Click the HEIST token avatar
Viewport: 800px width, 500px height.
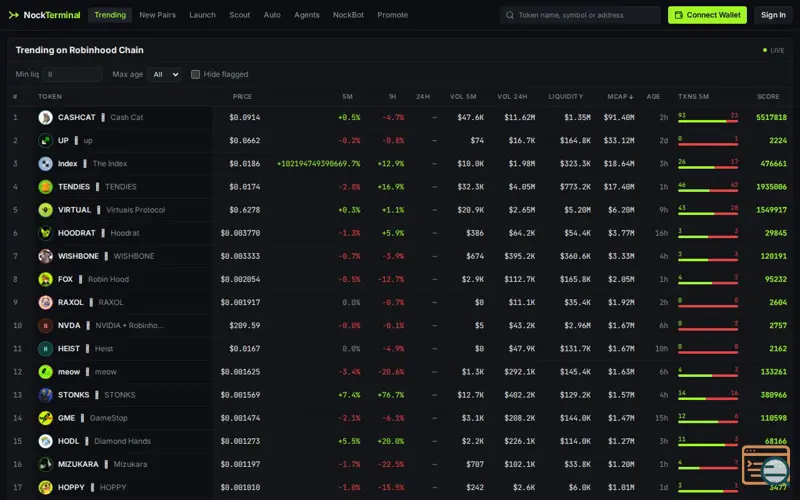[45, 348]
